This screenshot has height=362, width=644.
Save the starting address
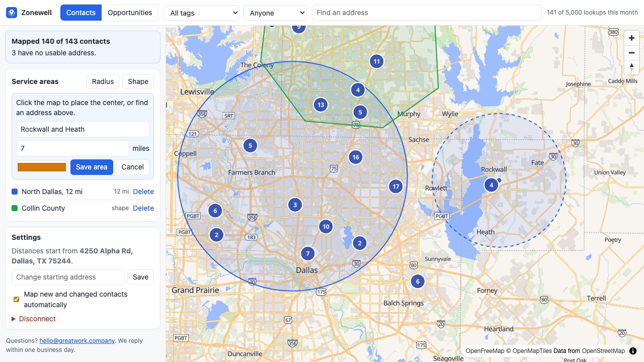140,277
